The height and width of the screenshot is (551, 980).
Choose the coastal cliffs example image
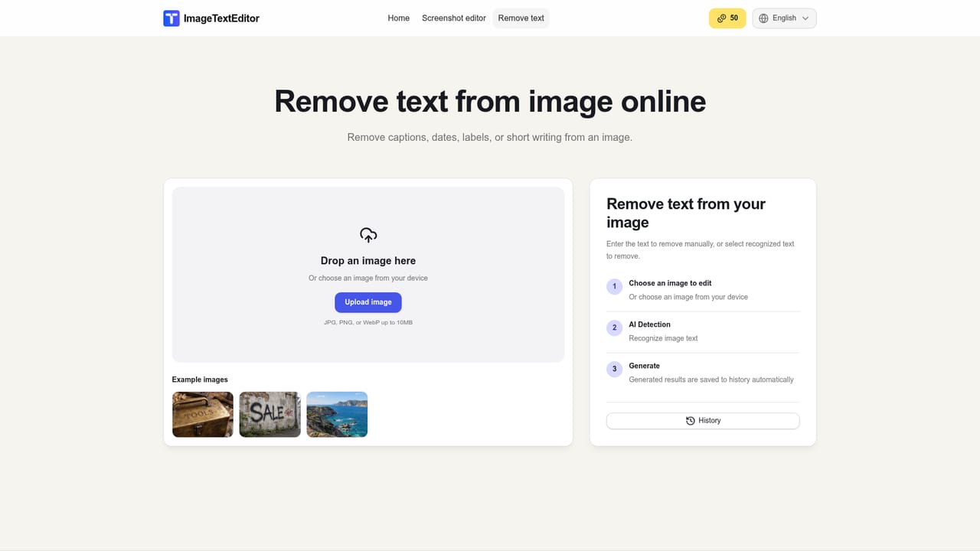click(x=338, y=415)
